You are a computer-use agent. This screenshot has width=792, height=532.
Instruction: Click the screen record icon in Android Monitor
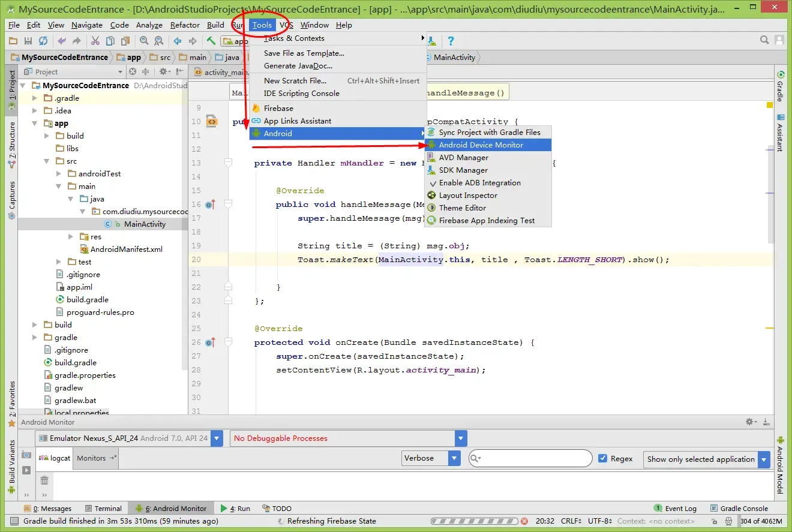(x=26, y=470)
